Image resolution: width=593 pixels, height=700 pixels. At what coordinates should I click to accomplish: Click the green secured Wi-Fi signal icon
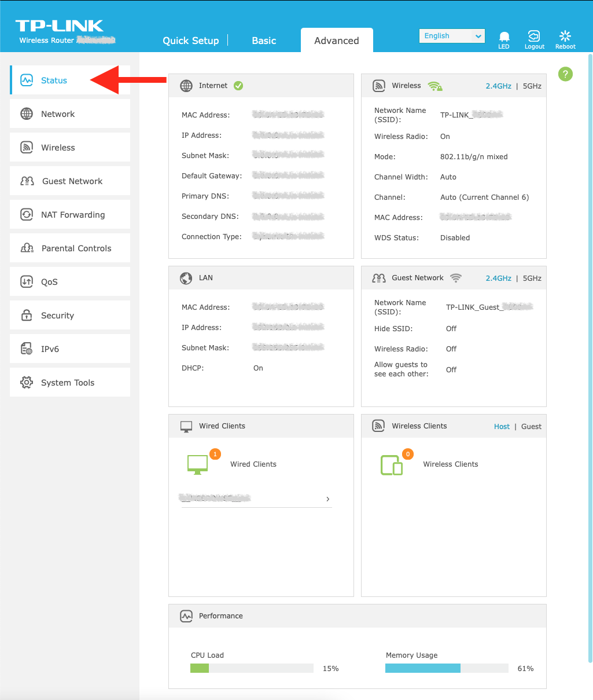(435, 86)
